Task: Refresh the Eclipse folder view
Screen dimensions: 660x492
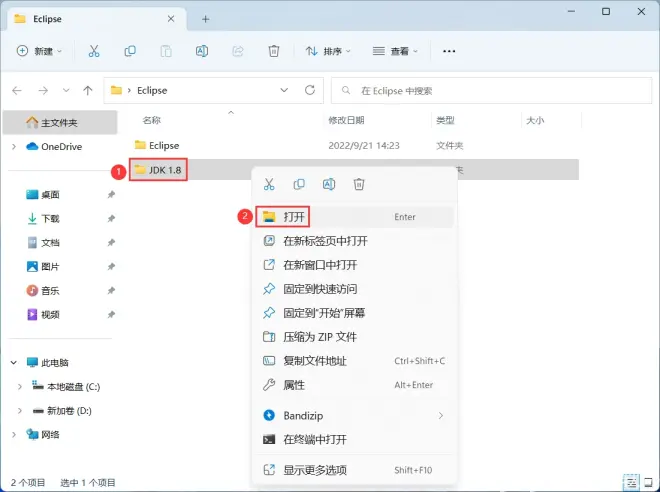Action: (310, 90)
